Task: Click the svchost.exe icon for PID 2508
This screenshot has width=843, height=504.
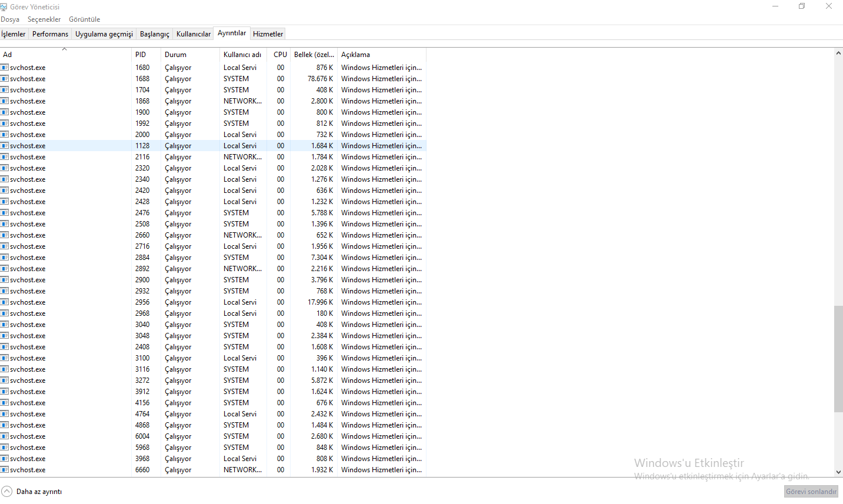Action: [5, 224]
